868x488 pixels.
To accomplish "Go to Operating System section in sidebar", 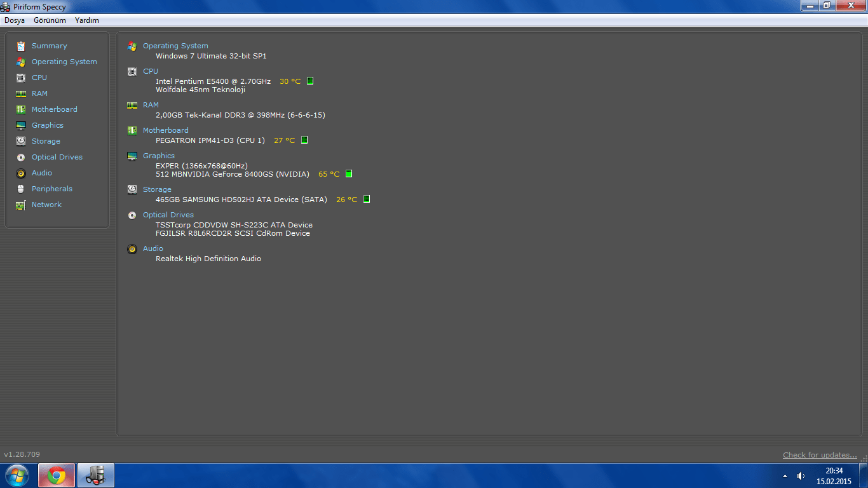I will coord(64,62).
